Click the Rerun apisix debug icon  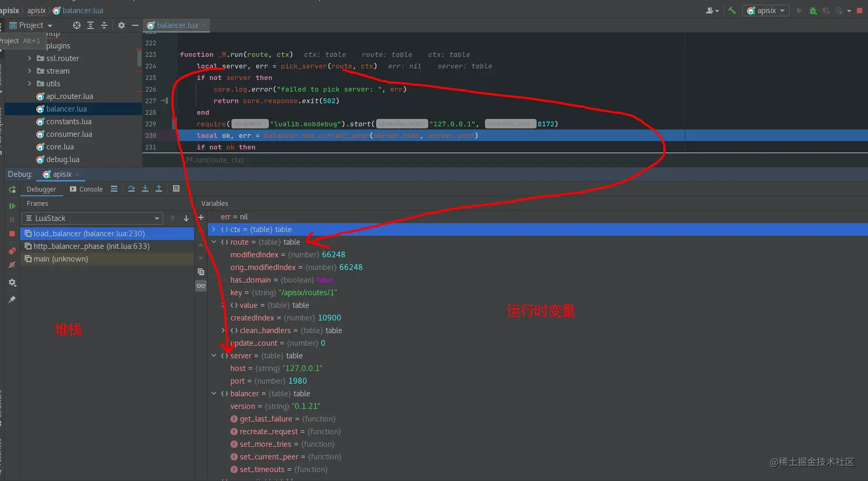coord(12,189)
